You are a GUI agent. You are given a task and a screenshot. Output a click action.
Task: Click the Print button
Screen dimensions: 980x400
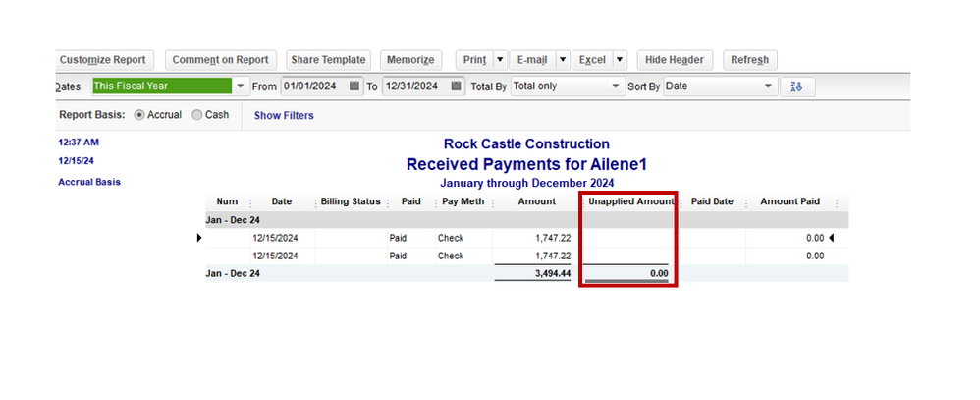pos(474,60)
